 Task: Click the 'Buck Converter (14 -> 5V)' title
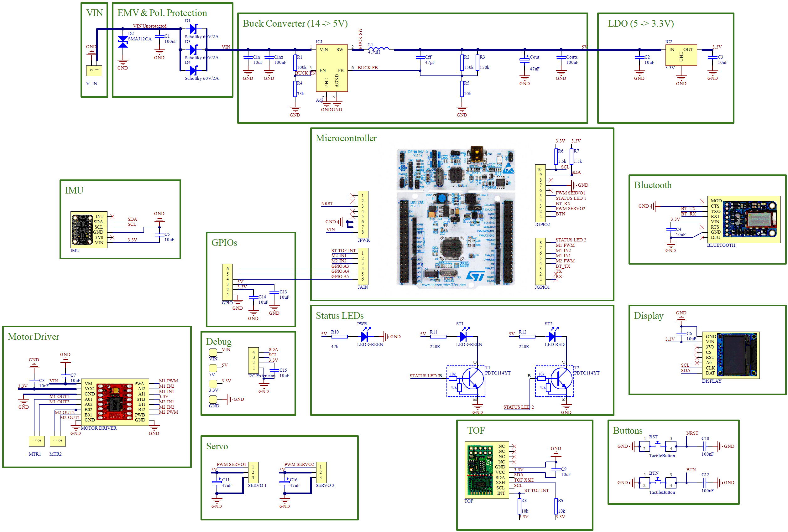(295, 23)
